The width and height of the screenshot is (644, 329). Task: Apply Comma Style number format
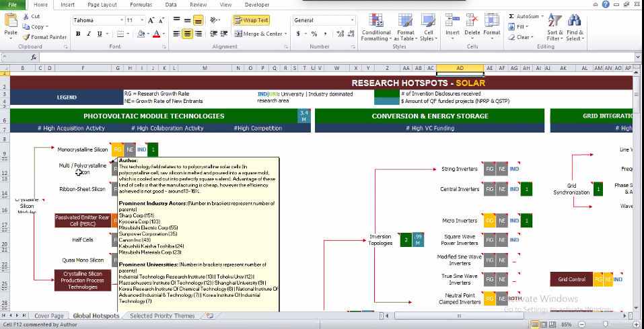coord(325,34)
